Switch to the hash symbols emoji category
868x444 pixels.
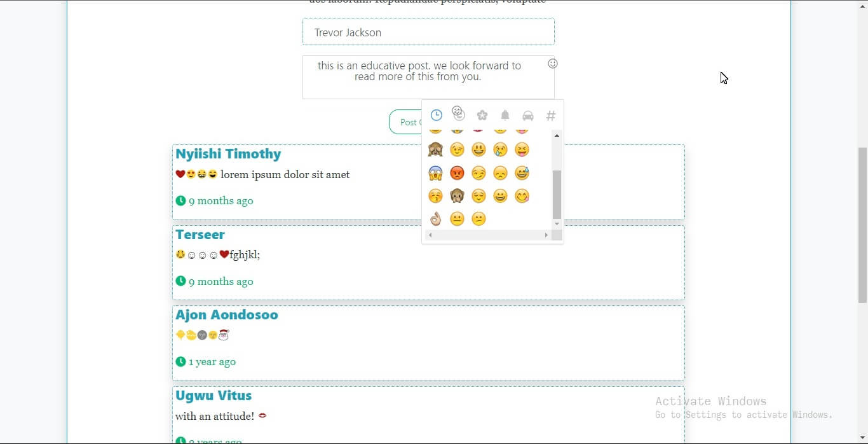click(551, 115)
